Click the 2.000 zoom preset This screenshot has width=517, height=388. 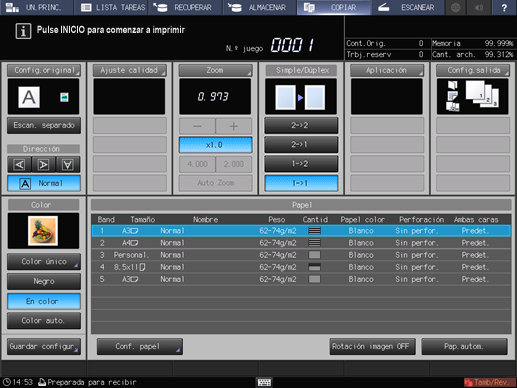point(234,164)
